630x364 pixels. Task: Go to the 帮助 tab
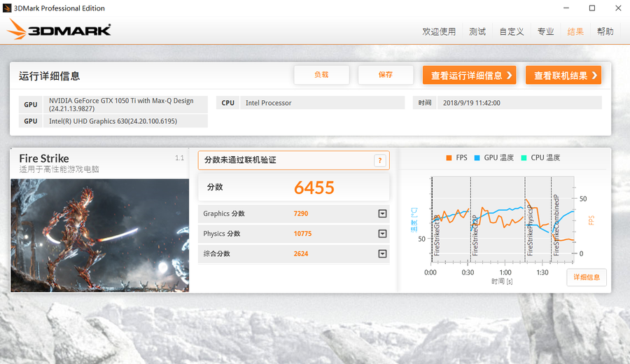coord(605,31)
